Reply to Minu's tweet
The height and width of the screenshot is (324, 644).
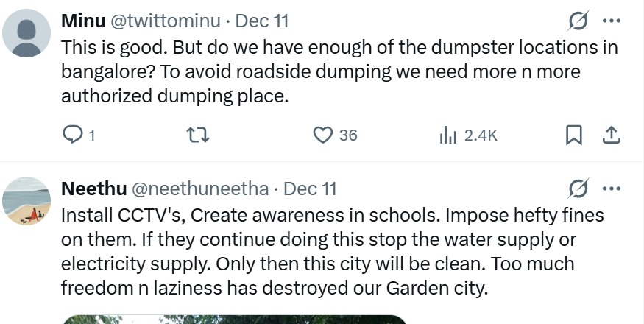[74, 135]
